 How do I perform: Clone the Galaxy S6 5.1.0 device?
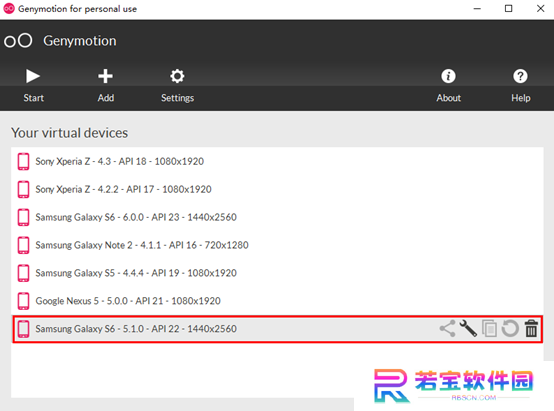pyautogui.click(x=489, y=329)
